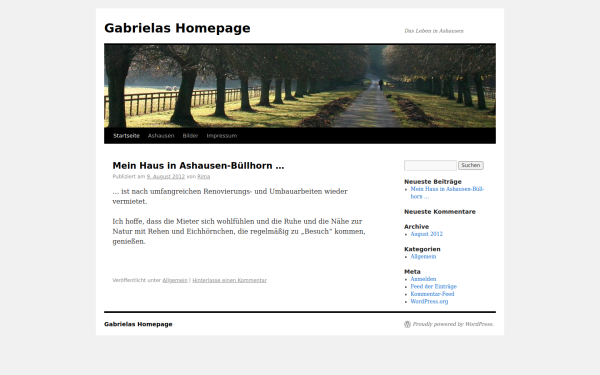The height and width of the screenshot is (375, 600).
Task: Open the Ashausen menu item
Action: point(161,136)
